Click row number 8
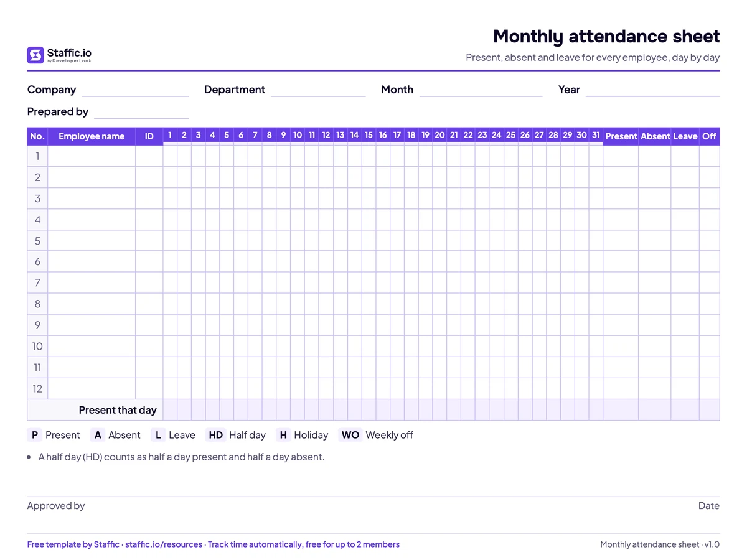 pos(37,304)
